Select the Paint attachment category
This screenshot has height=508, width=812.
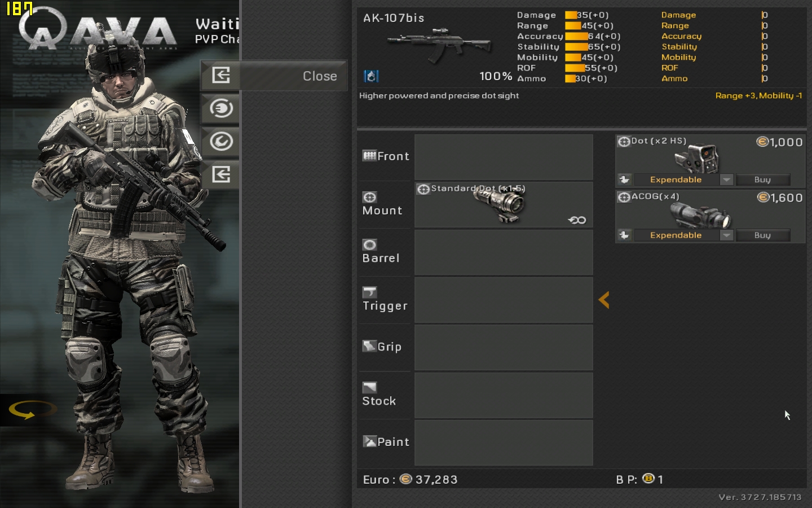(385, 442)
